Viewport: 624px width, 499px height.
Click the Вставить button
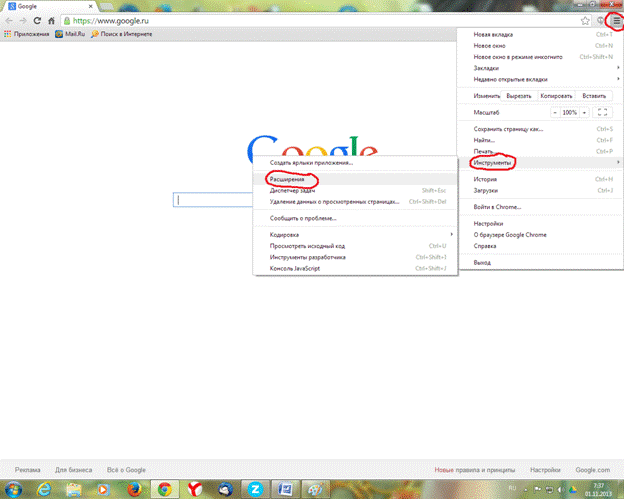(x=594, y=96)
